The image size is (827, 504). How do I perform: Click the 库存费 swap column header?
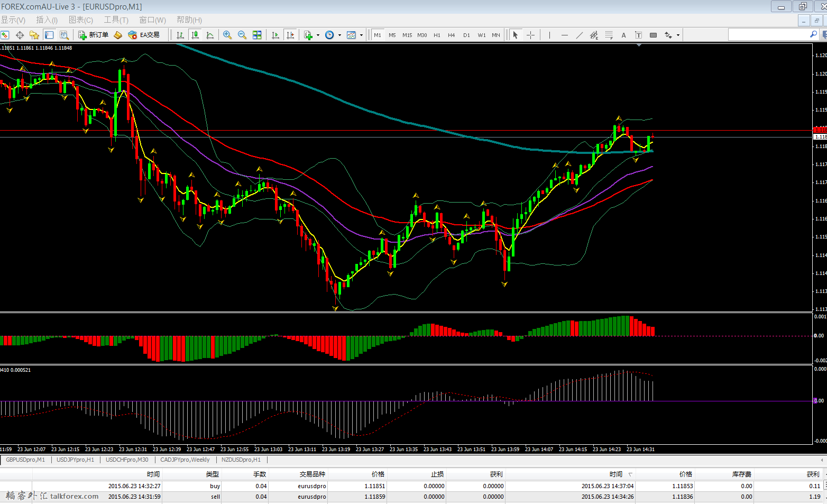click(x=741, y=474)
